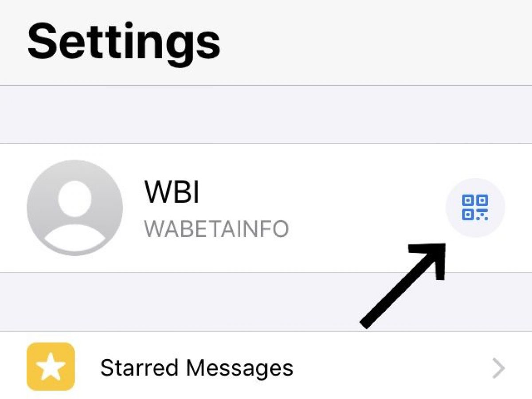Screen dimensions: 532x399
Task: Click the black annotation arrow
Action: (403, 286)
